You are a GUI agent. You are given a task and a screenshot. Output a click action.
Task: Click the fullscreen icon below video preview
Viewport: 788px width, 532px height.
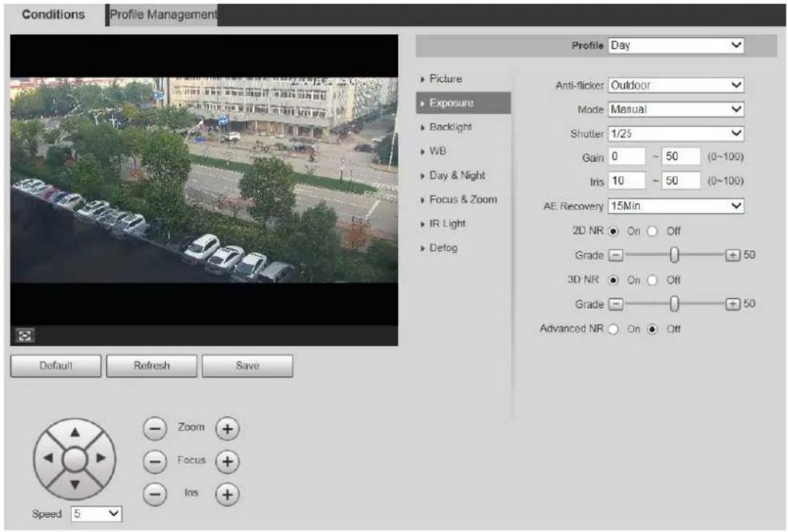(25, 335)
